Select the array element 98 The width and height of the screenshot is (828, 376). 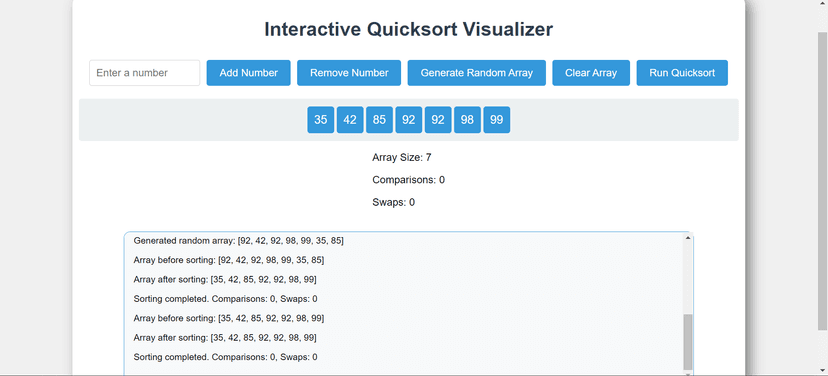[467, 120]
